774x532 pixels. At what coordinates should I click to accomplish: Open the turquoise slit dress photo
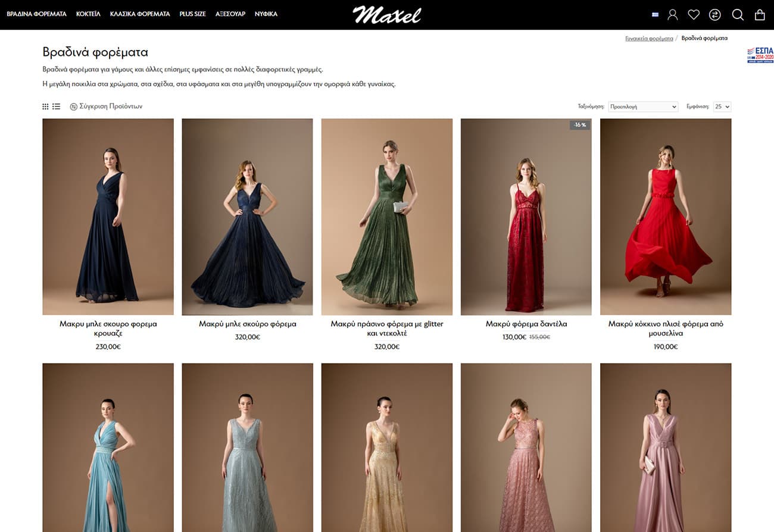click(x=108, y=447)
